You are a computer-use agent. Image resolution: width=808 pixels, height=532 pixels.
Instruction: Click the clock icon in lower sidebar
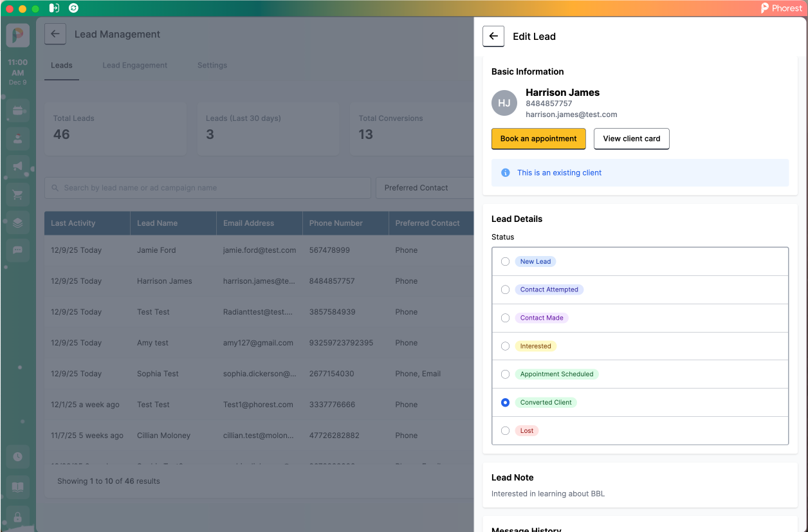(17, 457)
